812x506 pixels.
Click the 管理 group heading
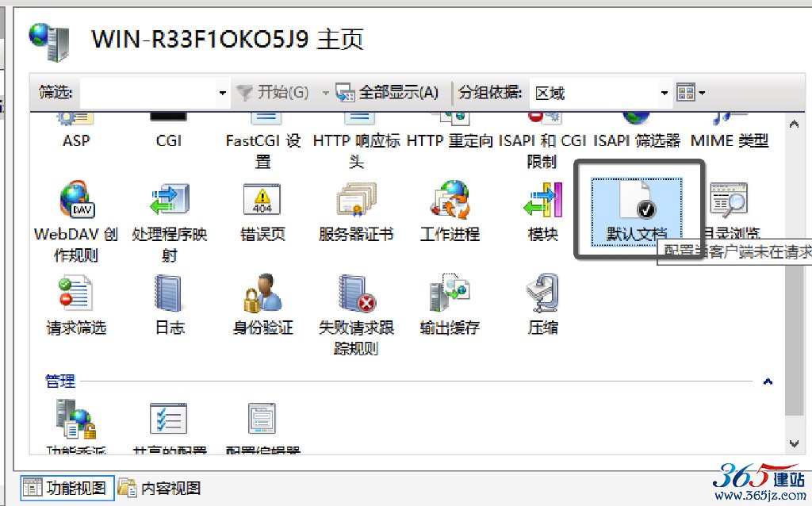(60, 381)
